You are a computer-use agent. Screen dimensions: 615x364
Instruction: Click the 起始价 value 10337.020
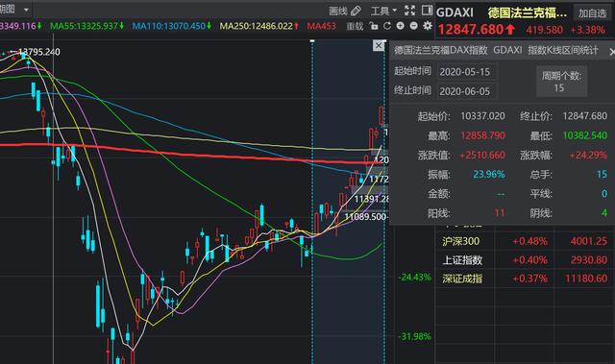(x=482, y=116)
